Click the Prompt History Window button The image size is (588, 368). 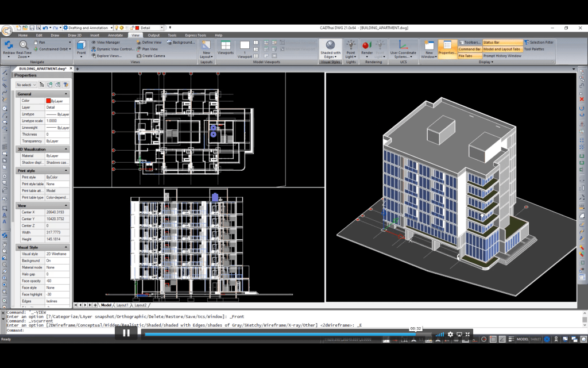[x=502, y=56]
